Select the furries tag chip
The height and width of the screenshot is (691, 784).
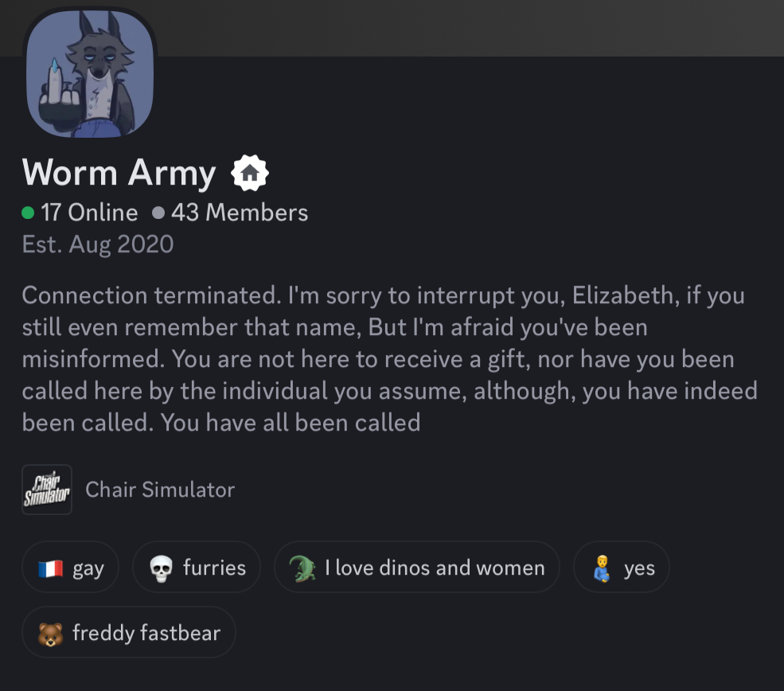[214, 568]
